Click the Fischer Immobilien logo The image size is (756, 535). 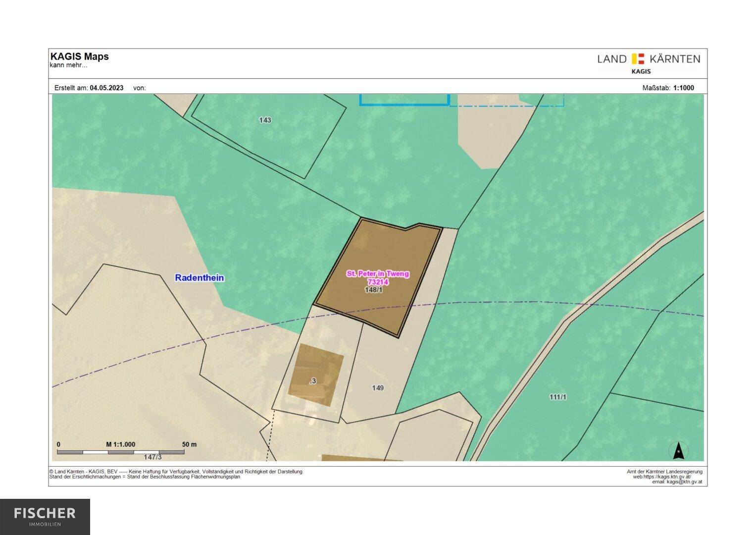pyautogui.click(x=45, y=517)
